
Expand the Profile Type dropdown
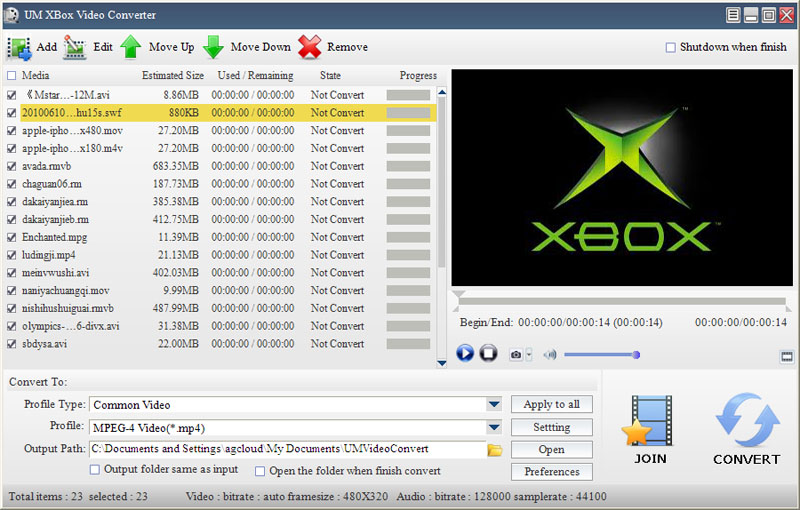pos(494,405)
